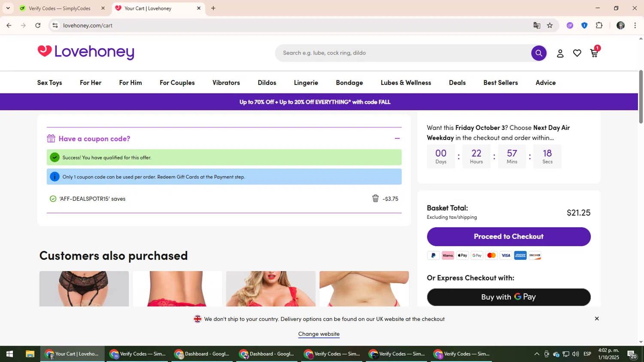Open the Lingerie menu
This screenshot has width=644, height=362.
(x=306, y=83)
